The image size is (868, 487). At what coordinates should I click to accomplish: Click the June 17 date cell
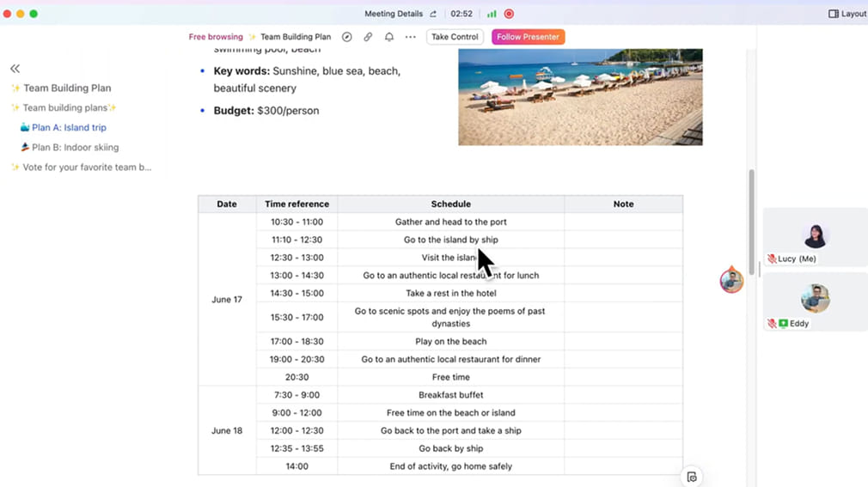(227, 300)
